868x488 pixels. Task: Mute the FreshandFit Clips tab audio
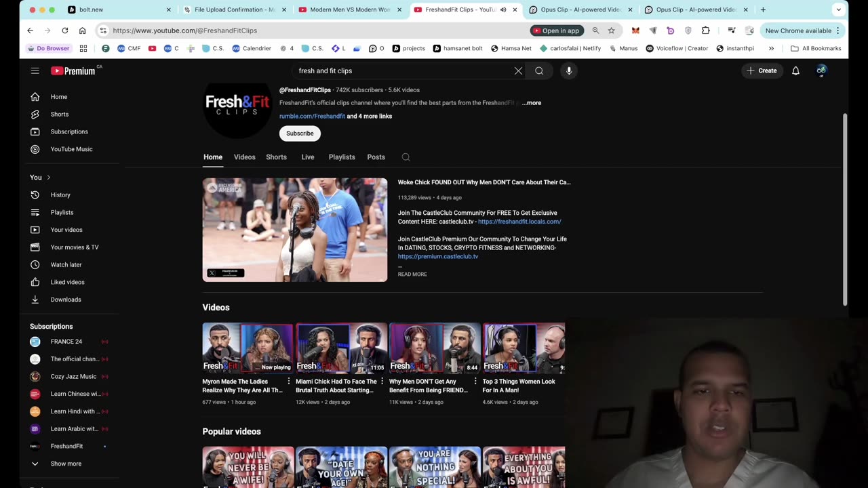point(503,10)
